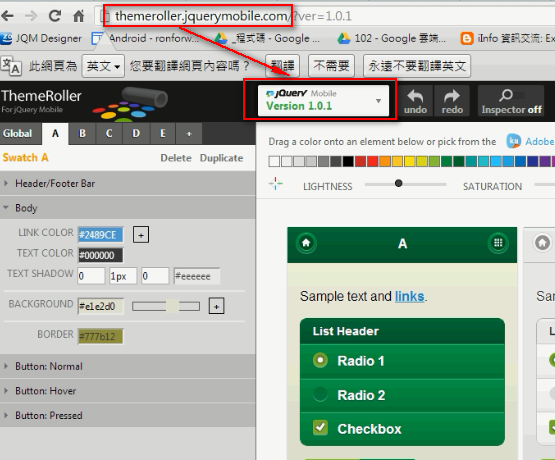The width and height of the screenshot is (555, 460).
Task: Switch to swatch tab D
Action: (136, 133)
